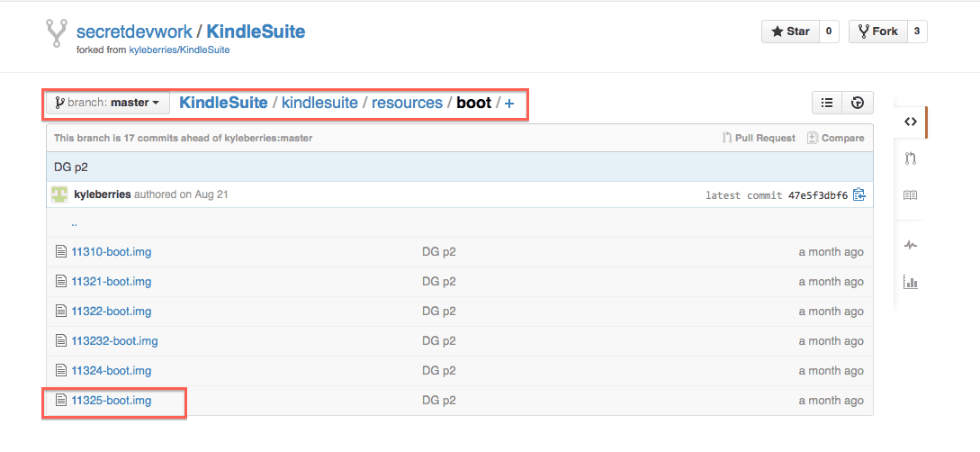Open the secretdevwork user profile link
The height and width of the screenshot is (452, 980).
[x=134, y=32]
